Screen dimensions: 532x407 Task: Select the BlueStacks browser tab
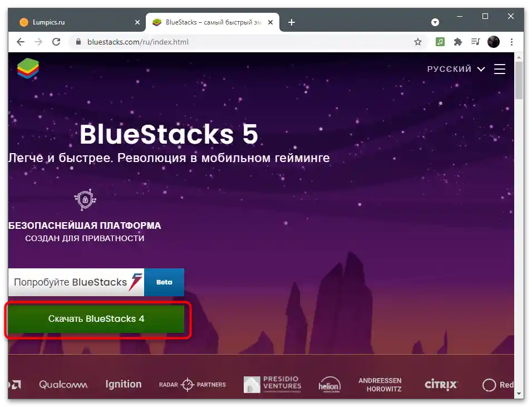pyautogui.click(x=212, y=22)
